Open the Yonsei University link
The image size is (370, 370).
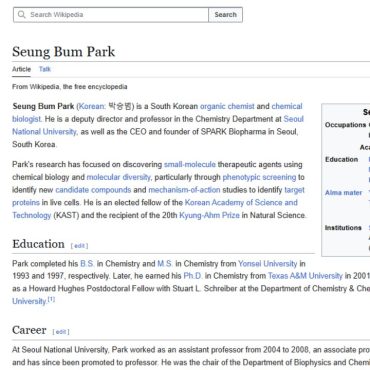[268, 264]
